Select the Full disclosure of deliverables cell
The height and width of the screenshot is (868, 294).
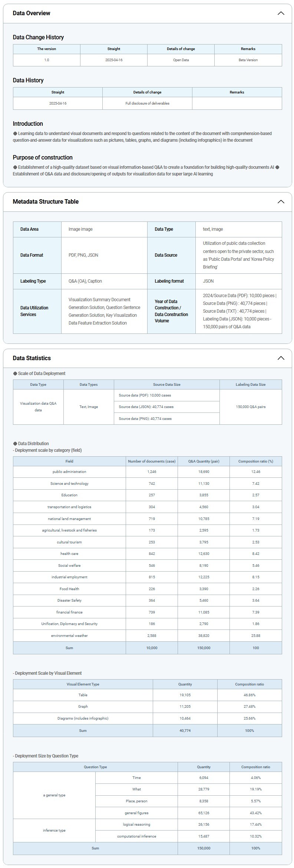pos(147,103)
